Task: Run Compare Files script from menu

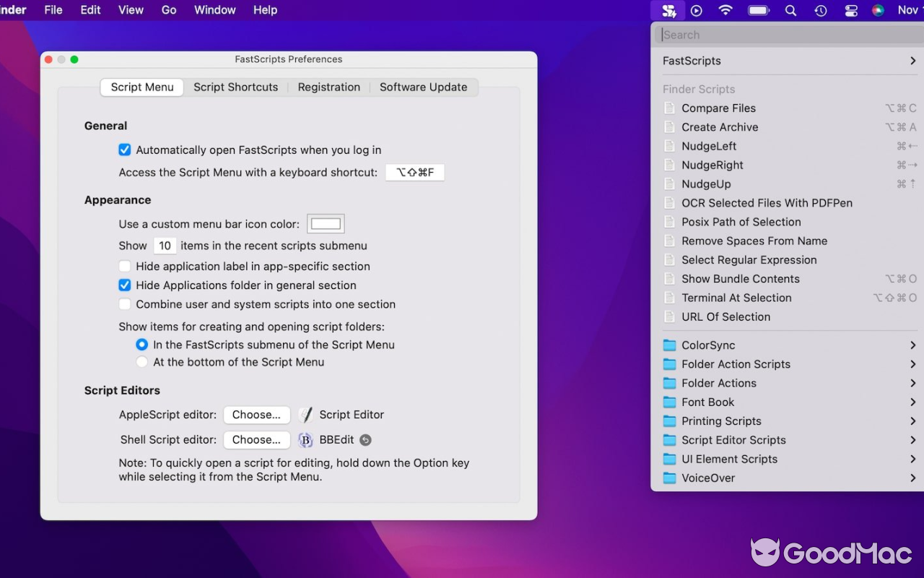Action: 718,108
